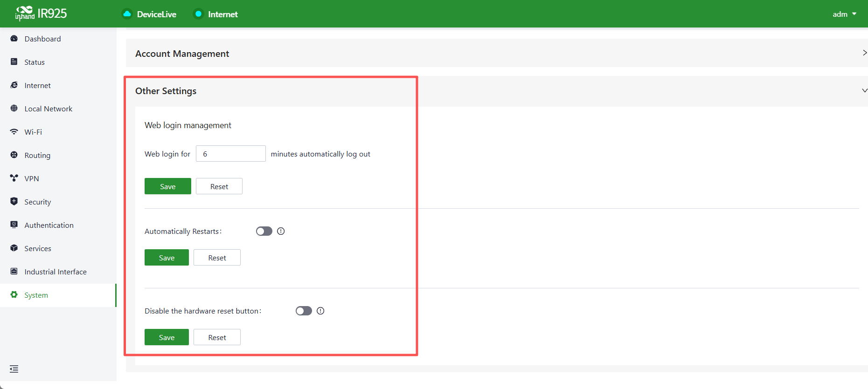Open the Security menu item

coord(58,202)
